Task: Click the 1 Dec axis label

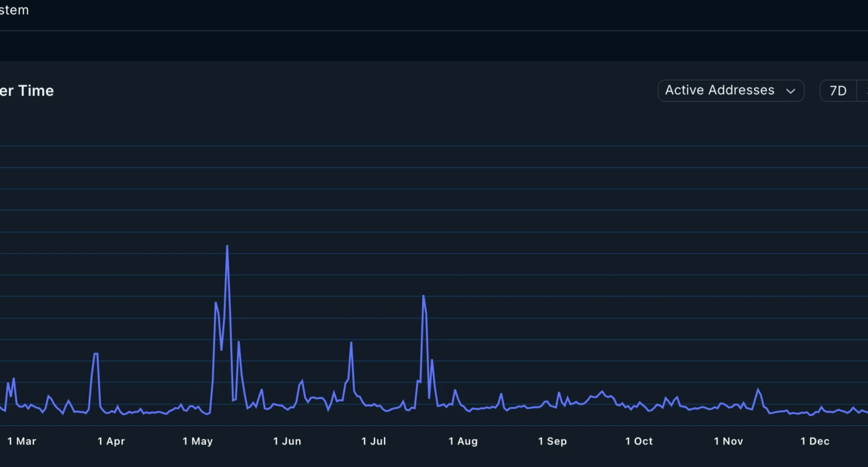Action: tap(815, 441)
